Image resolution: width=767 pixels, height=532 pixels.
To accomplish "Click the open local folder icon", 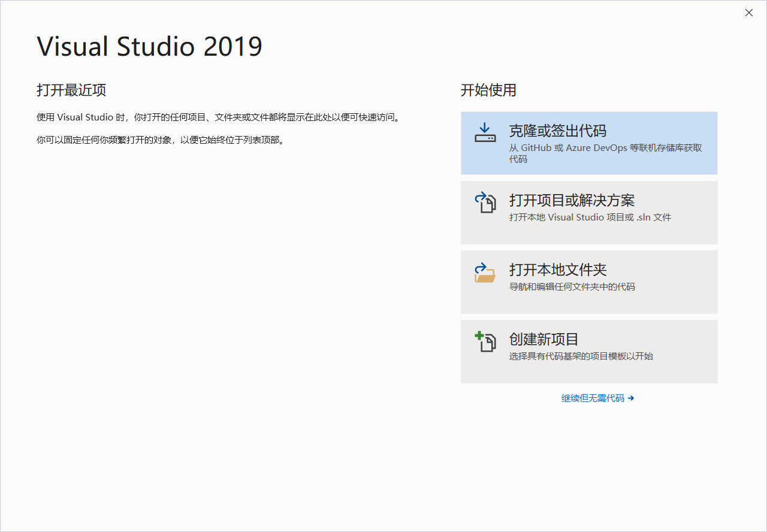I will [x=485, y=271].
